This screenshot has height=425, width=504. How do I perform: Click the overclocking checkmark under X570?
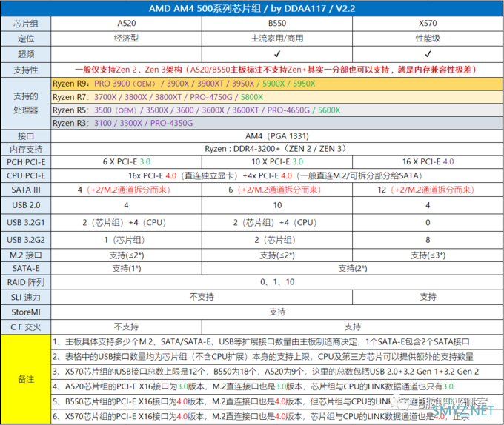428,54
